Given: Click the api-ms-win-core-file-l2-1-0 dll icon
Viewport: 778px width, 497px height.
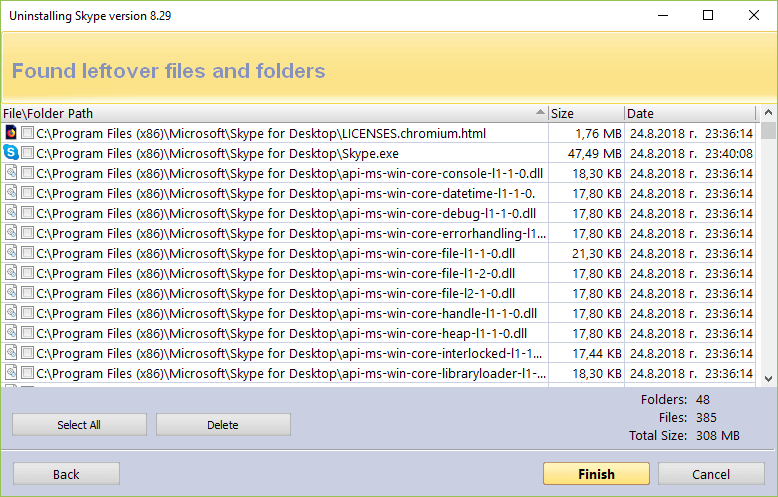Looking at the screenshot, I should [11, 293].
